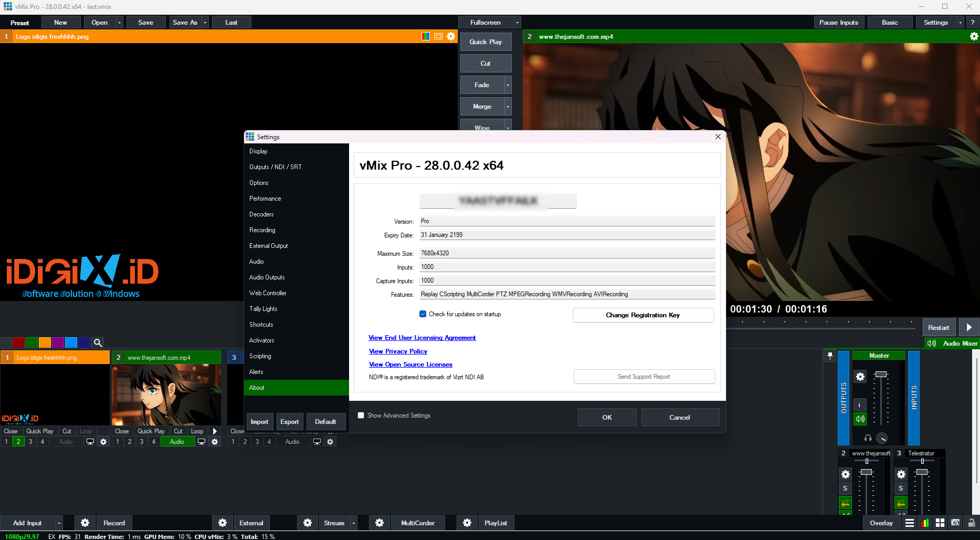The width and height of the screenshot is (980, 540).
Task: Click the OUTPUTS vertical bar in mixer
Action: 844,398
